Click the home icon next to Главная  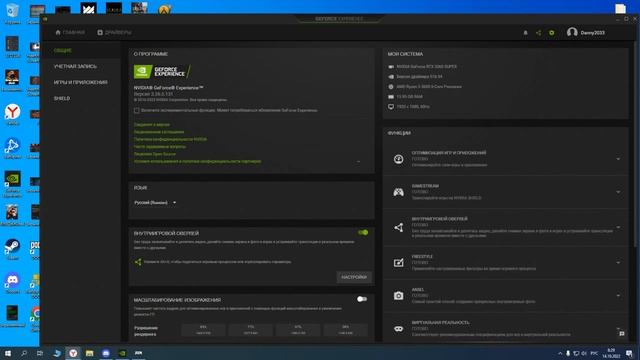click(x=58, y=32)
